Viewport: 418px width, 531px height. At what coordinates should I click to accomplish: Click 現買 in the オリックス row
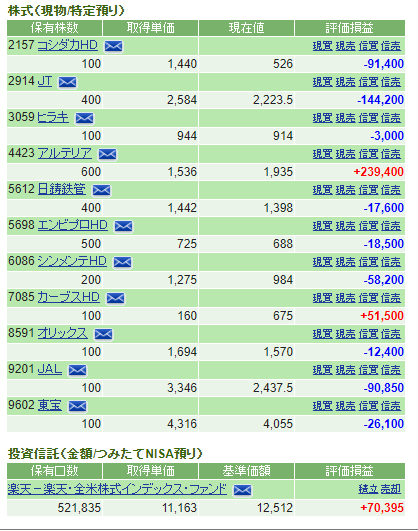pos(322,334)
